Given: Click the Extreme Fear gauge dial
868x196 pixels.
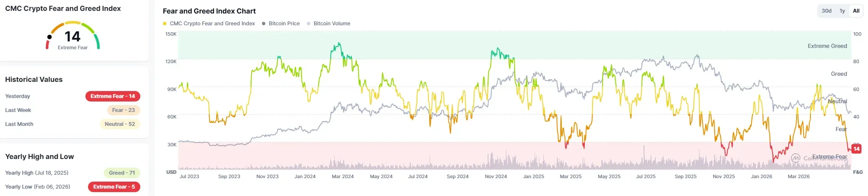Looking at the screenshot, I should [x=73, y=36].
